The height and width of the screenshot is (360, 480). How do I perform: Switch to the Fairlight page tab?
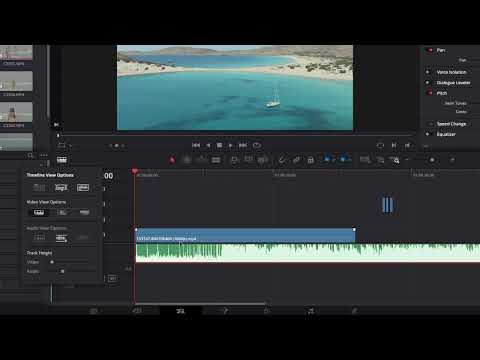311,311
